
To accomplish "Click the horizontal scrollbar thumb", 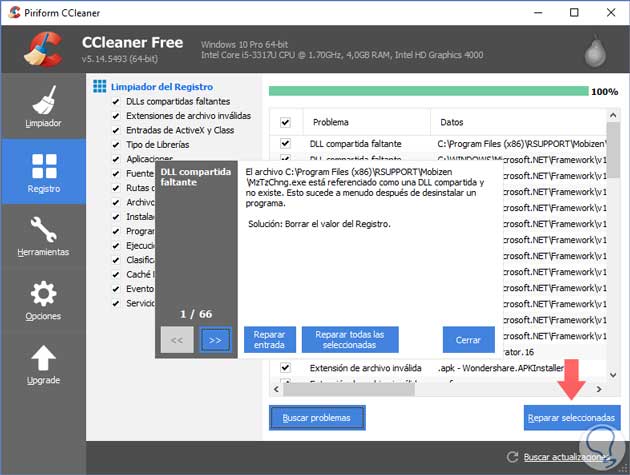I will [349, 389].
